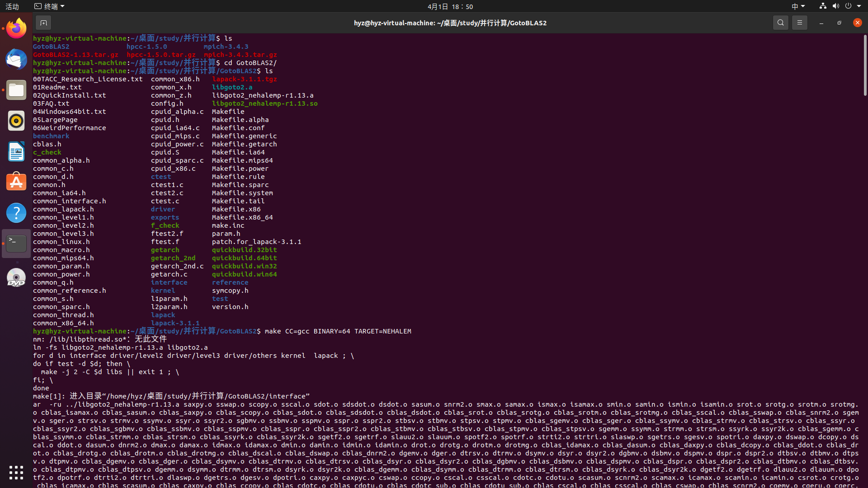Image resolution: width=868 pixels, height=488 pixels.
Task: Expand the system status menu arrow
Action: [x=859, y=6]
